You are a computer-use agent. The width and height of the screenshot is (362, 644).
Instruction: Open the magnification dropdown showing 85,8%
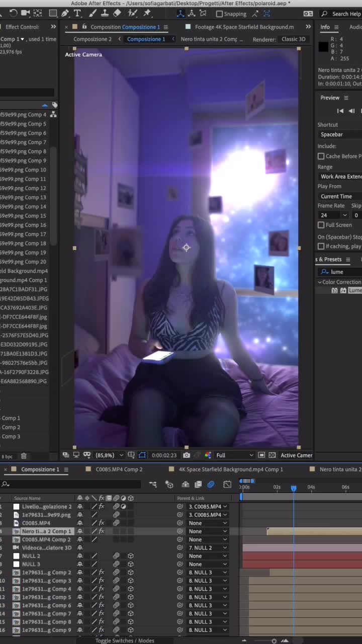click(x=110, y=455)
